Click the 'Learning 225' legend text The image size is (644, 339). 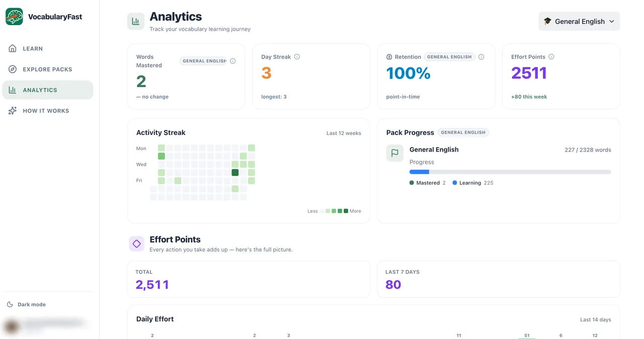point(476,183)
